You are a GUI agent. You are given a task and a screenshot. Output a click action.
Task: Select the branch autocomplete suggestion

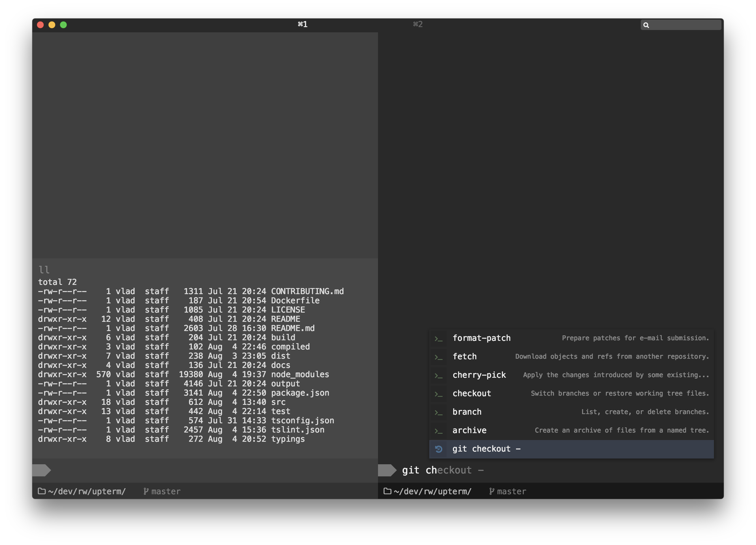[571, 412]
